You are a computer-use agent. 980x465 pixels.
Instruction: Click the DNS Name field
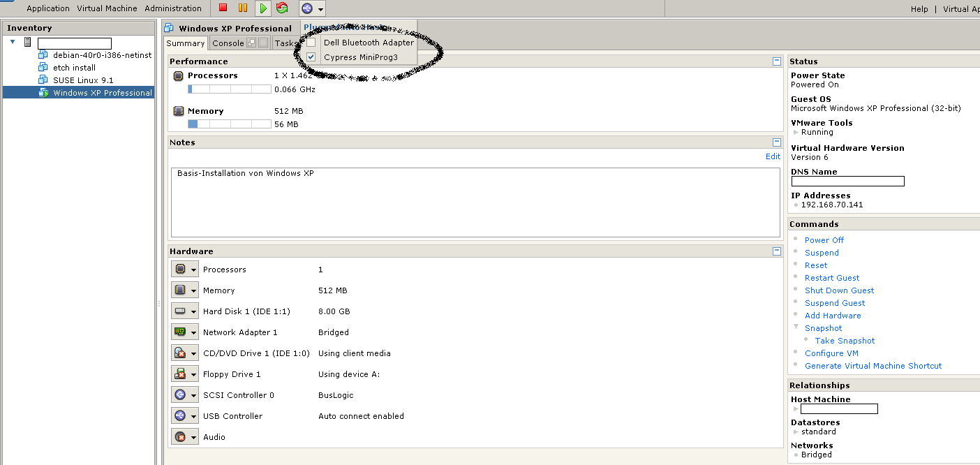[x=847, y=182]
